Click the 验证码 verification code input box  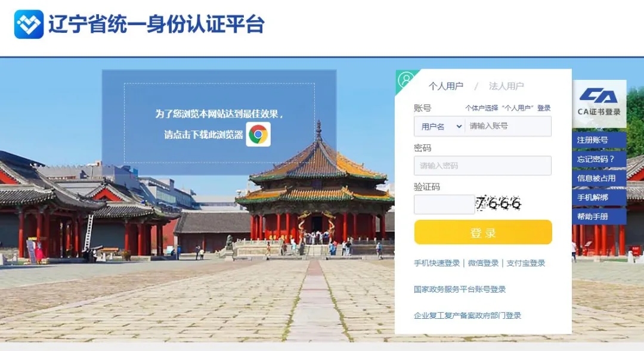(x=444, y=204)
